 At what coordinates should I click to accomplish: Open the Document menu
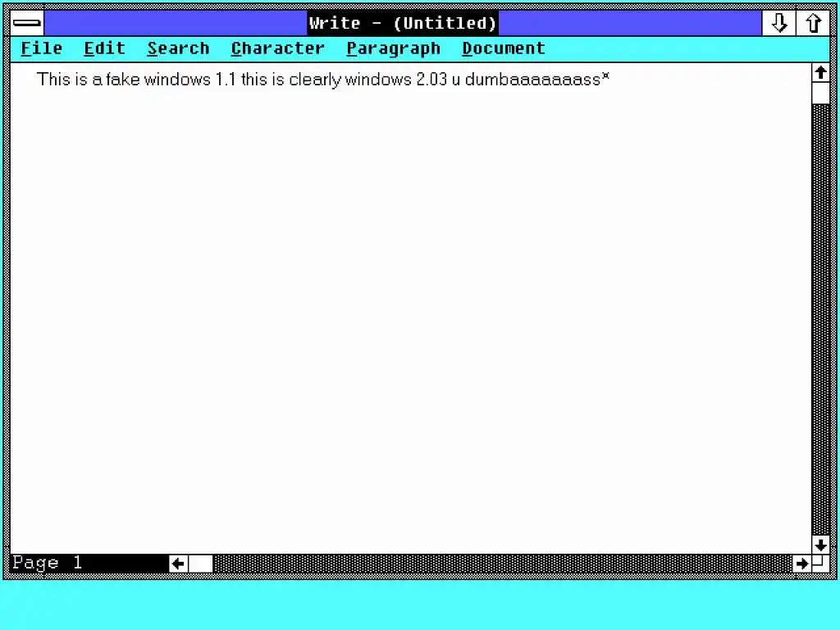coord(503,48)
